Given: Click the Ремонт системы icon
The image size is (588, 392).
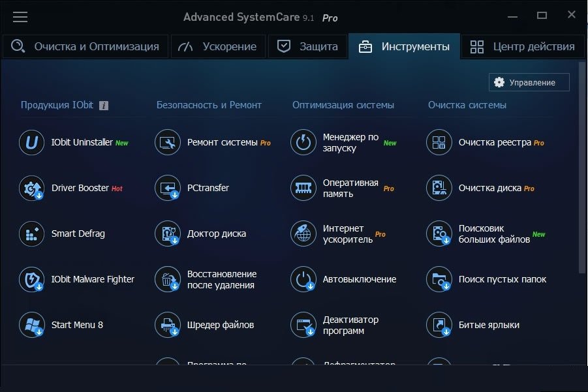Looking at the screenshot, I should point(168,142).
